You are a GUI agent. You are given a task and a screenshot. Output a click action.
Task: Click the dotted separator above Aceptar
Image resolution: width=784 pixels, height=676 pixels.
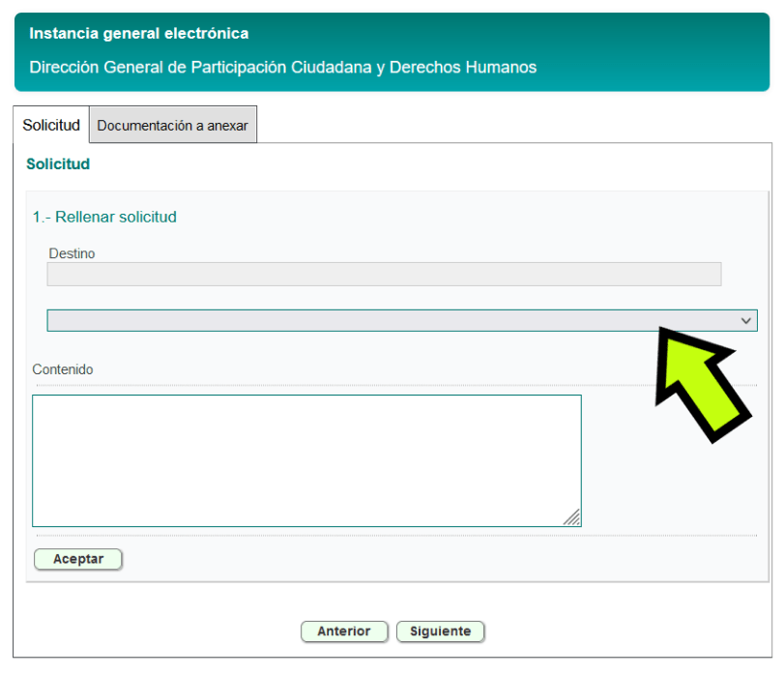[387, 535]
